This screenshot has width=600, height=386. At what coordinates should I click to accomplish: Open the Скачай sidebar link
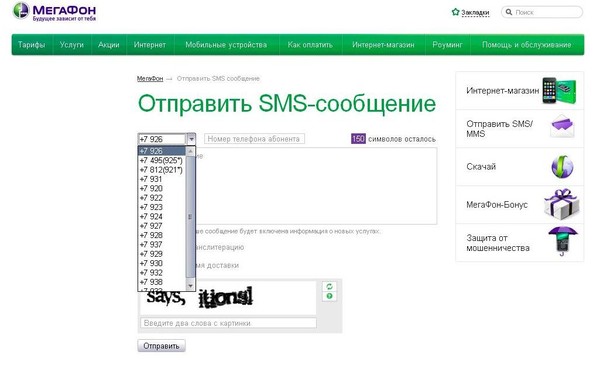481,167
